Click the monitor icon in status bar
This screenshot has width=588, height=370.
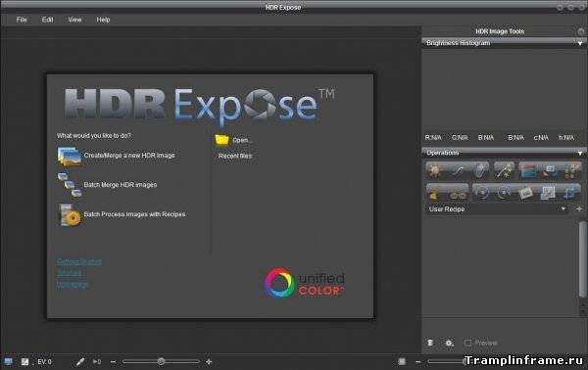coord(8,362)
